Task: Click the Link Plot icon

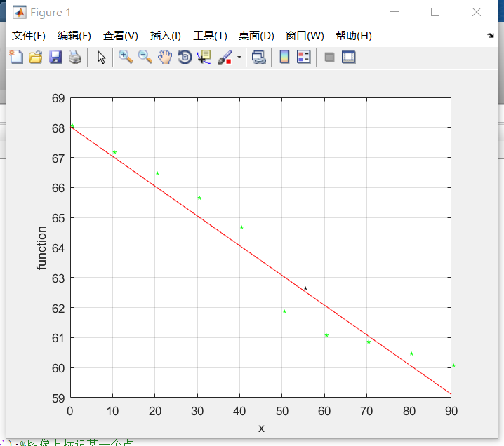Action: pyautogui.click(x=259, y=58)
